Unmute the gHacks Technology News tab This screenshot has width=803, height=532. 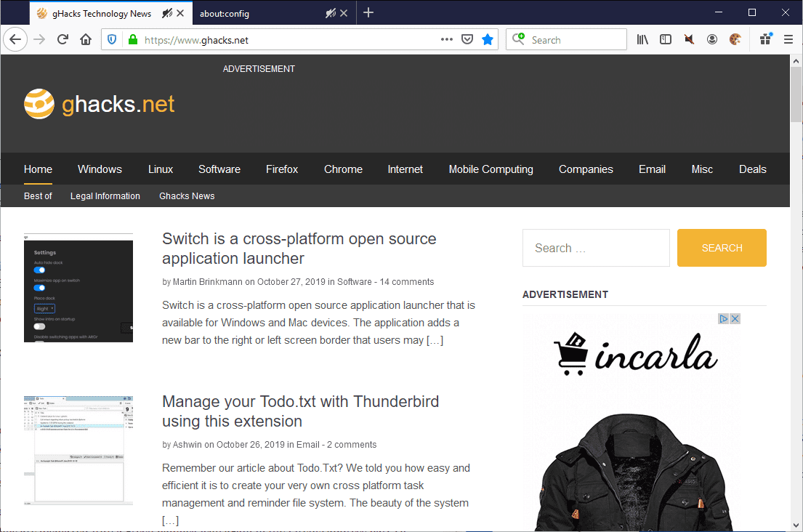(x=167, y=13)
